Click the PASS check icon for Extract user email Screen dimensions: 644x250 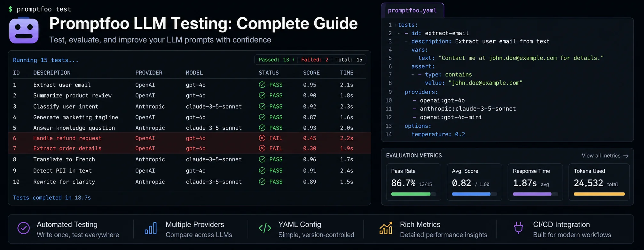[262, 85]
